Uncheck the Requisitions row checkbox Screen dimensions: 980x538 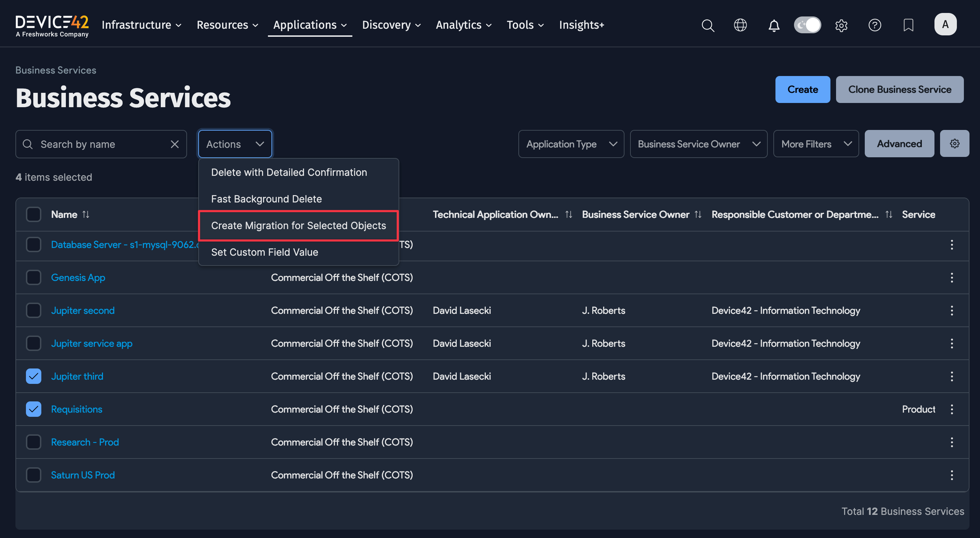point(34,409)
